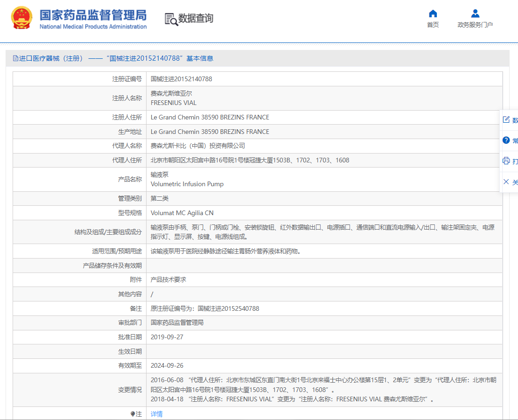Click the printer icon in the side panel
Screen dimensions: 518x420
[x=506, y=161]
